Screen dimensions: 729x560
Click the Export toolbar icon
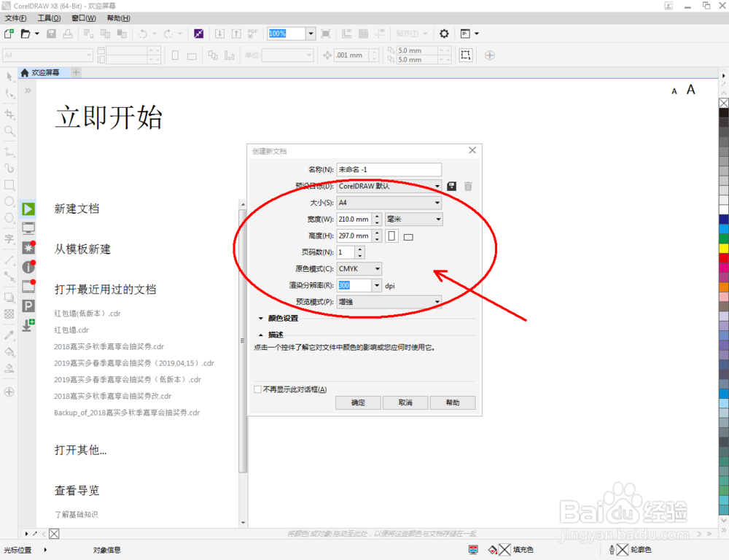(x=236, y=34)
